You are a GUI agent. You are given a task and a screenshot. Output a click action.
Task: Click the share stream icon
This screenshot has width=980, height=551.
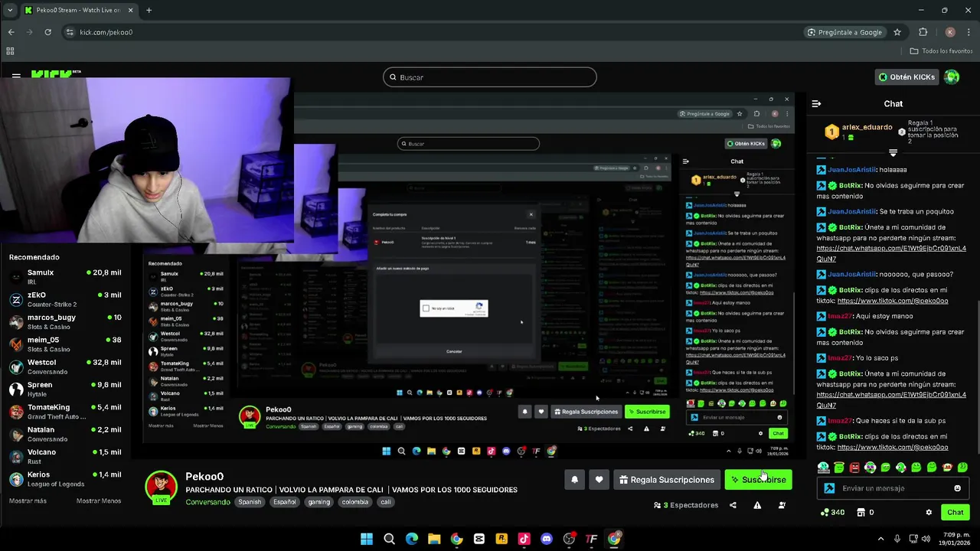click(733, 505)
